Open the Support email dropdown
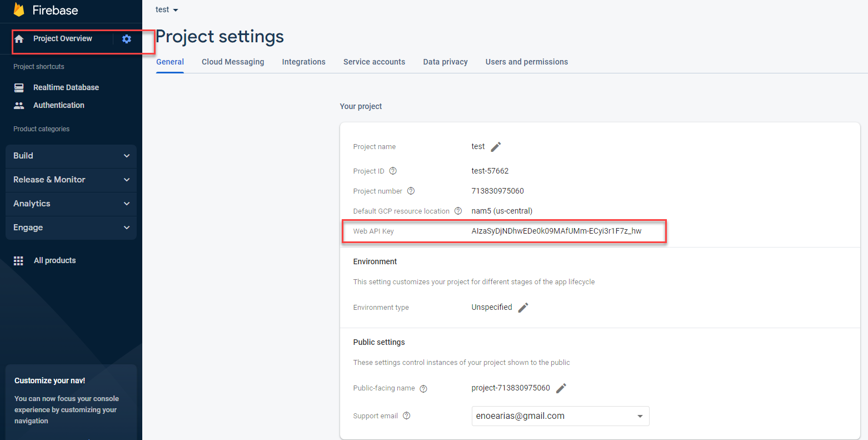The width and height of the screenshot is (868, 440). point(560,416)
